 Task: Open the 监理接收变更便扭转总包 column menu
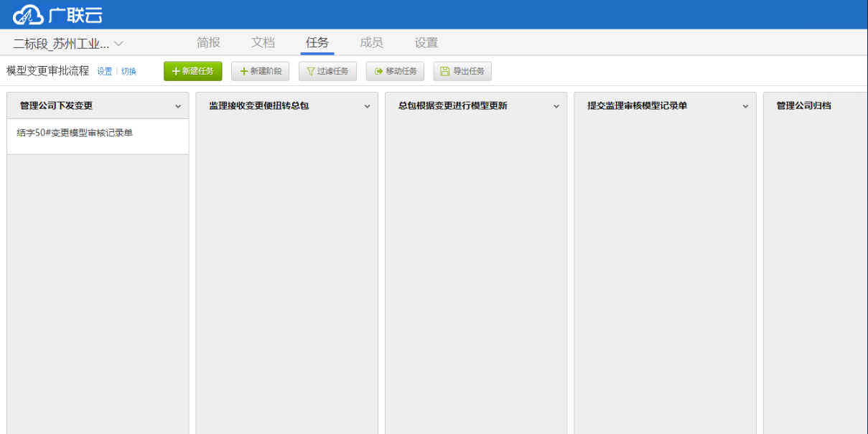tap(368, 105)
